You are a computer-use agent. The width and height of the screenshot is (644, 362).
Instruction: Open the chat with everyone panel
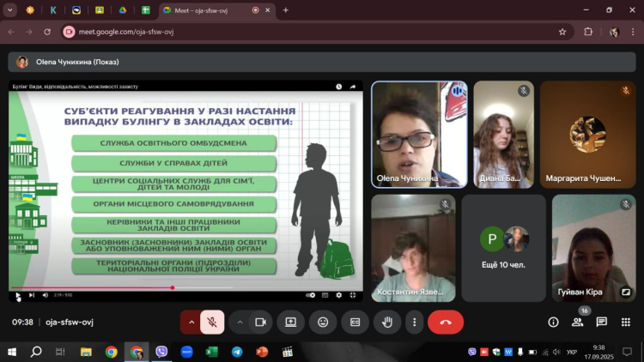(x=601, y=322)
